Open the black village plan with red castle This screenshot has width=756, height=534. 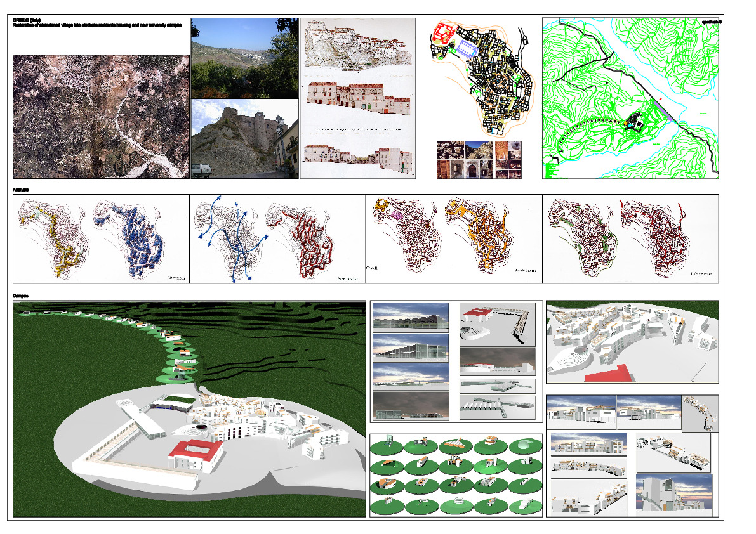click(x=481, y=78)
